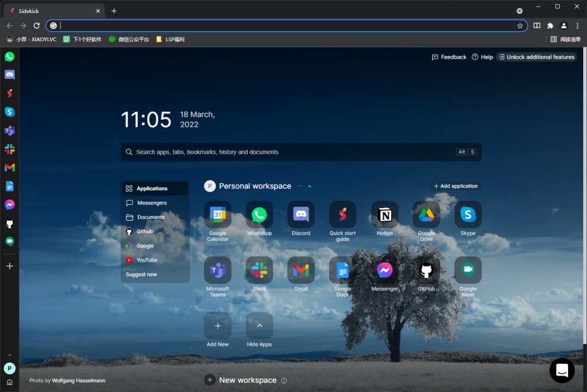Open Messenger from the left sidebar
587x392 pixels.
click(x=10, y=205)
